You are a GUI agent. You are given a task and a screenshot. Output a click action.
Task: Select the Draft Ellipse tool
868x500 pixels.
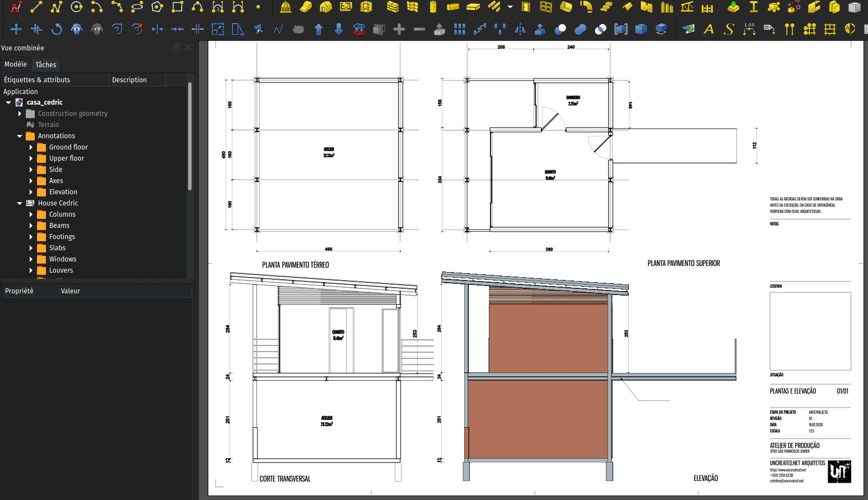(x=137, y=7)
